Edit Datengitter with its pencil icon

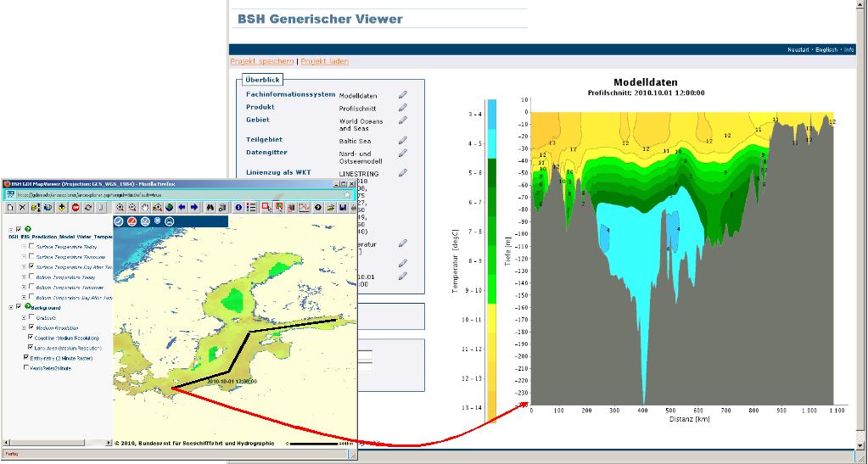pyautogui.click(x=403, y=153)
